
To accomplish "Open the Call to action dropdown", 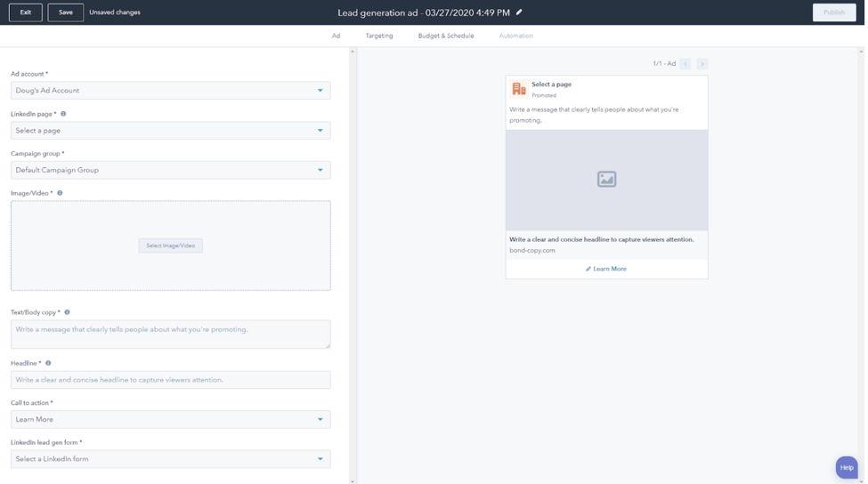I will (171, 419).
